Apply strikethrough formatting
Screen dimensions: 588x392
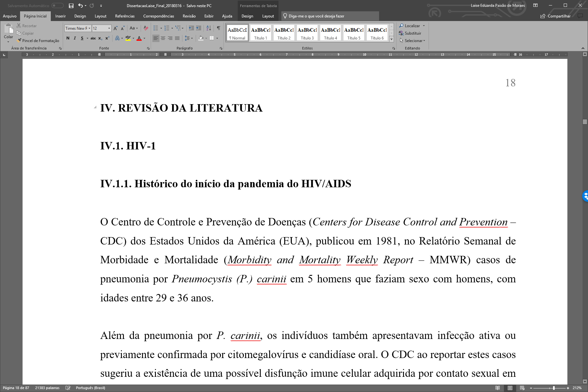[x=93, y=38]
